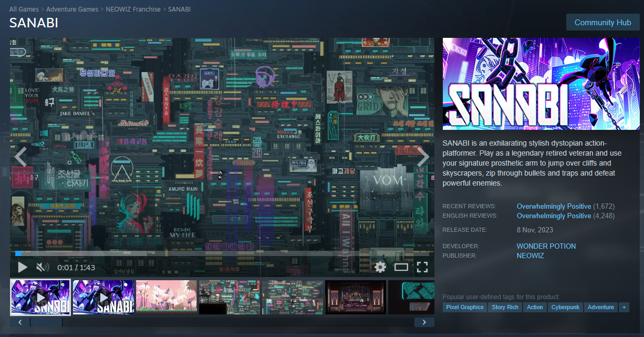Click the thumbnail strip scrollbar handle
The height and width of the screenshot is (337, 644).
pos(46,322)
